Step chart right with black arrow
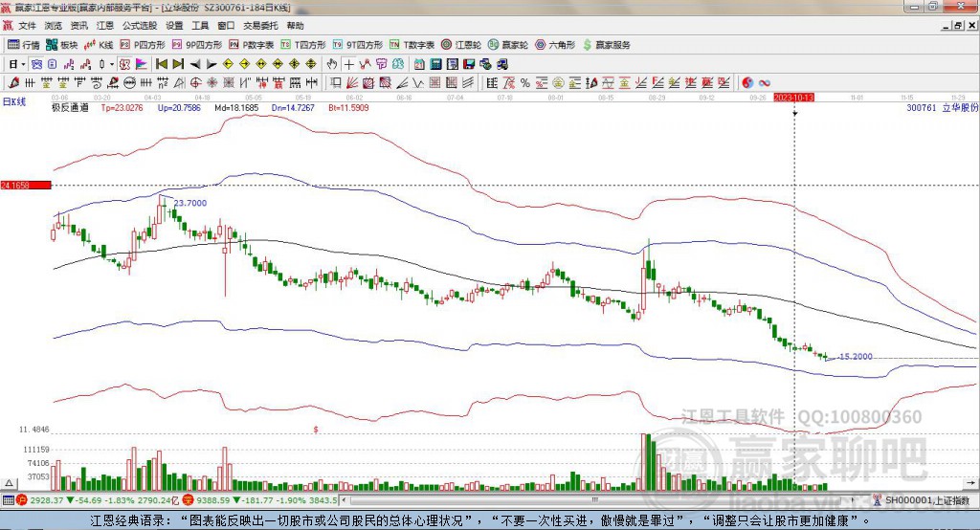 coord(212,64)
